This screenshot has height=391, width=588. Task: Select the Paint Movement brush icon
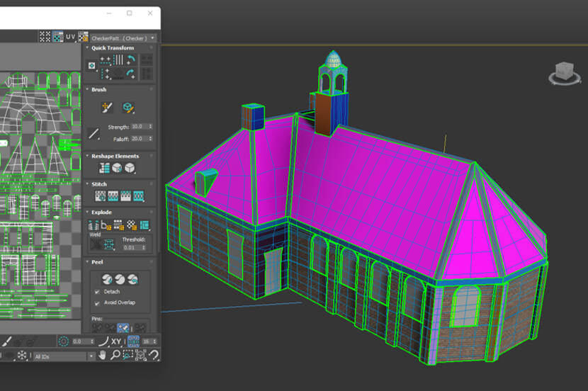106,107
